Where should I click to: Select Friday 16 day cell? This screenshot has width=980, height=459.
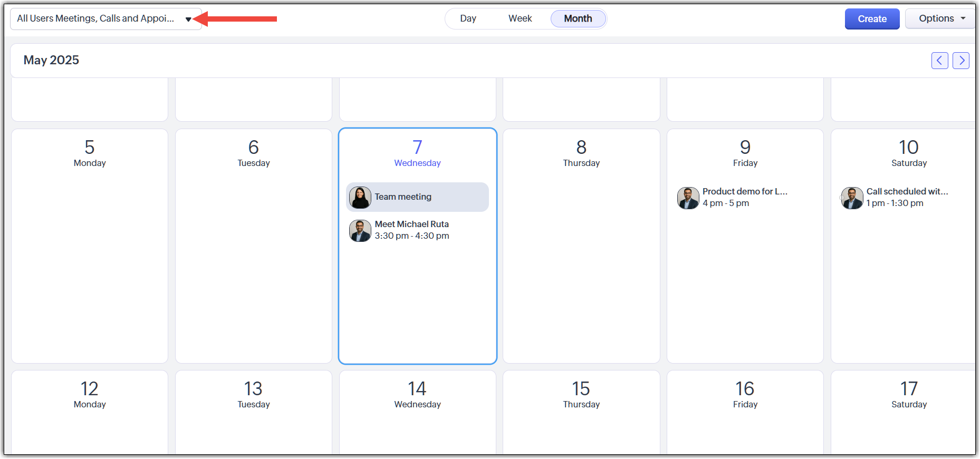(745, 413)
